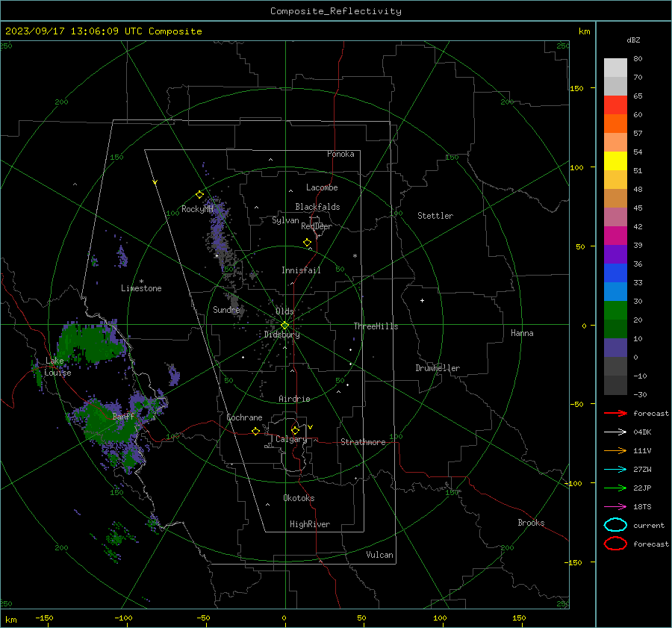The image size is (672, 628).
Task: Click the yellow diamond marker above Calgary
Action: (295, 430)
